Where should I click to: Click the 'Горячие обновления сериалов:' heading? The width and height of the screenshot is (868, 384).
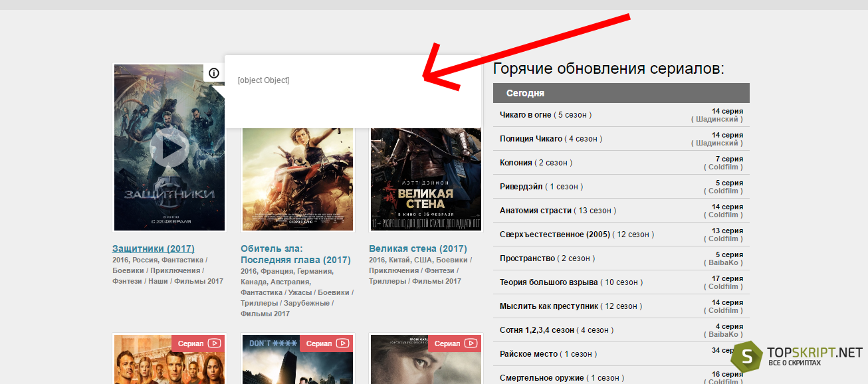pos(609,68)
